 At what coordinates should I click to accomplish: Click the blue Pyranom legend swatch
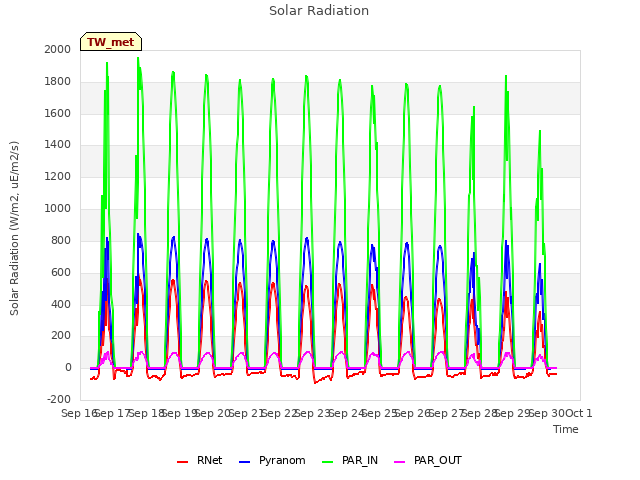pos(244,462)
